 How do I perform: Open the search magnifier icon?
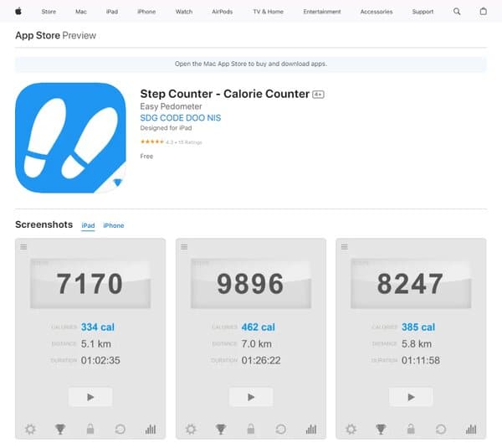[457, 12]
